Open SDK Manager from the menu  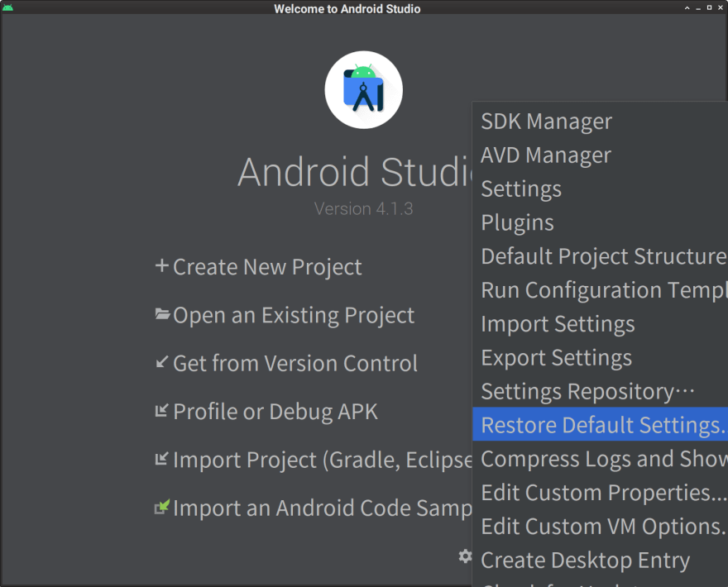tap(601, 121)
